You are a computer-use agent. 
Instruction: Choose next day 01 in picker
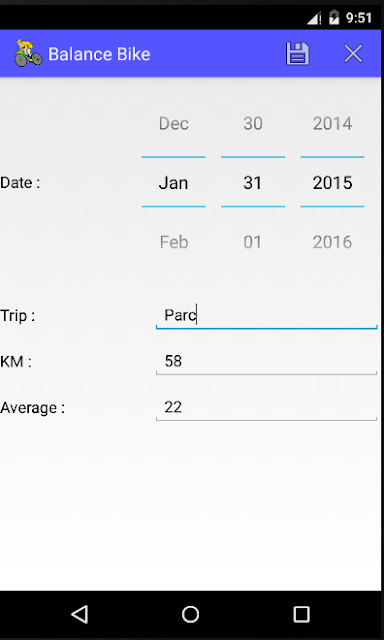[x=253, y=242]
